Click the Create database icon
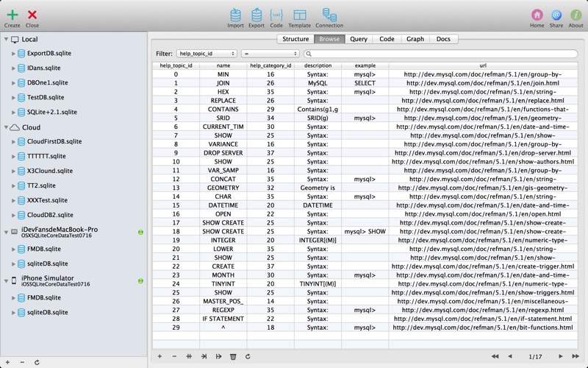The width and height of the screenshot is (588, 368). [12, 15]
